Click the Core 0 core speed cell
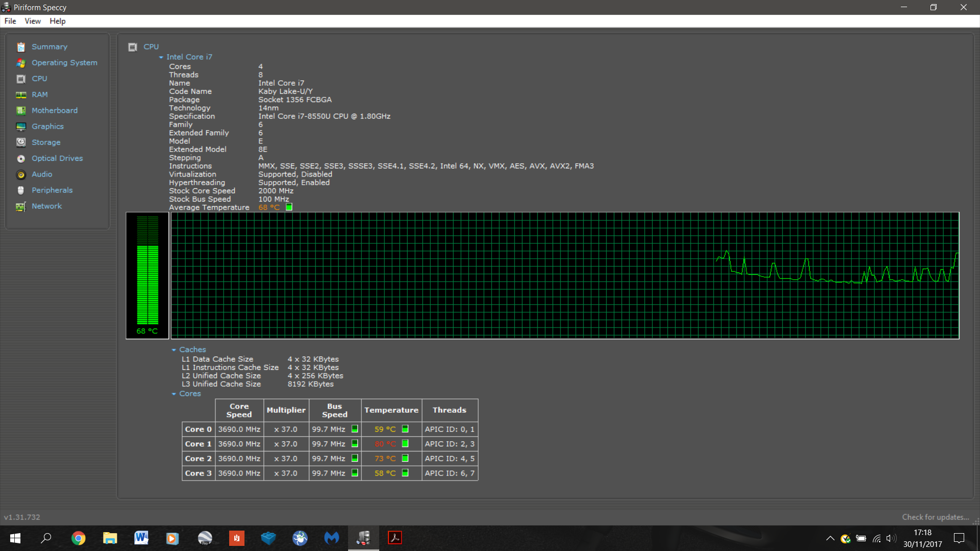This screenshot has width=980, height=551. pyautogui.click(x=239, y=429)
